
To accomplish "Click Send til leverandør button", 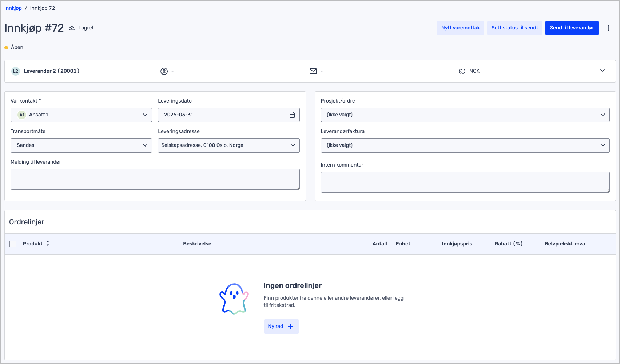I will point(572,28).
